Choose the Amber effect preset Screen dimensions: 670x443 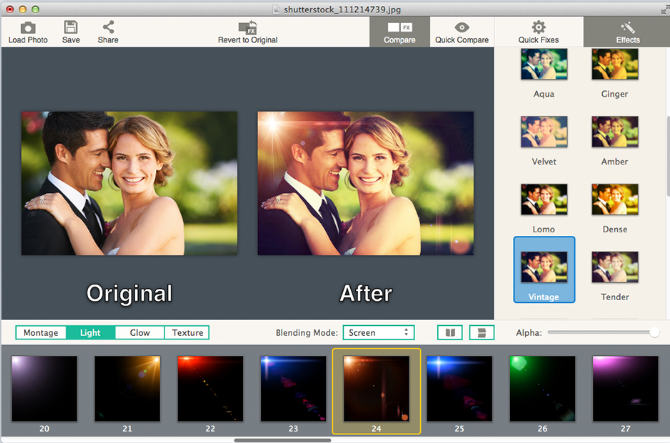click(x=615, y=132)
